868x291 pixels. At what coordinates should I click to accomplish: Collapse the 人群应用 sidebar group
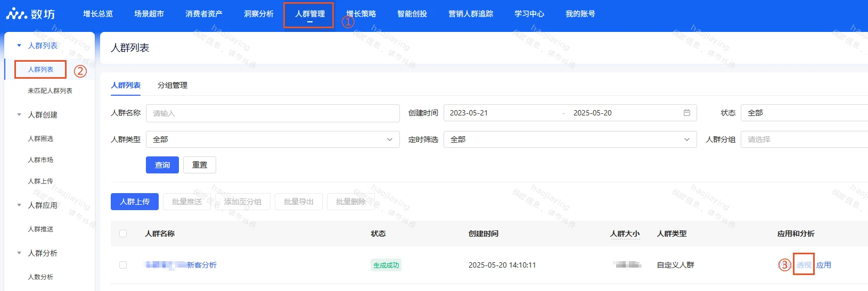(19, 205)
